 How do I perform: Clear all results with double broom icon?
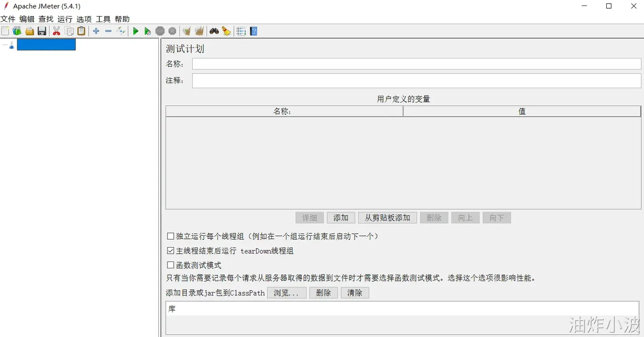coord(199,31)
